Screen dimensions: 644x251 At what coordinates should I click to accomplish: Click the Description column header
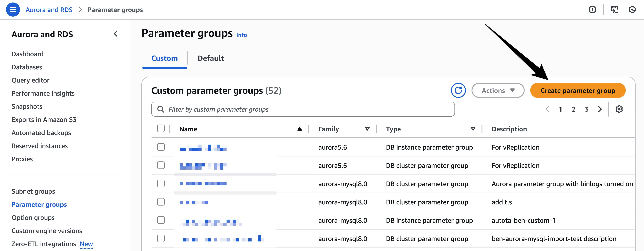pyautogui.click(x=509, y=129)
